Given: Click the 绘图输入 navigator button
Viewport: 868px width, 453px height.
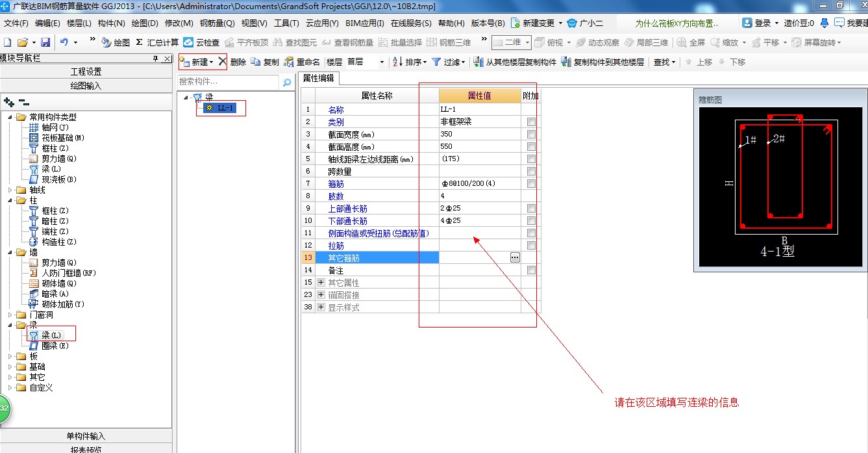Looking at the screenshot, I should tap(86, 86).
